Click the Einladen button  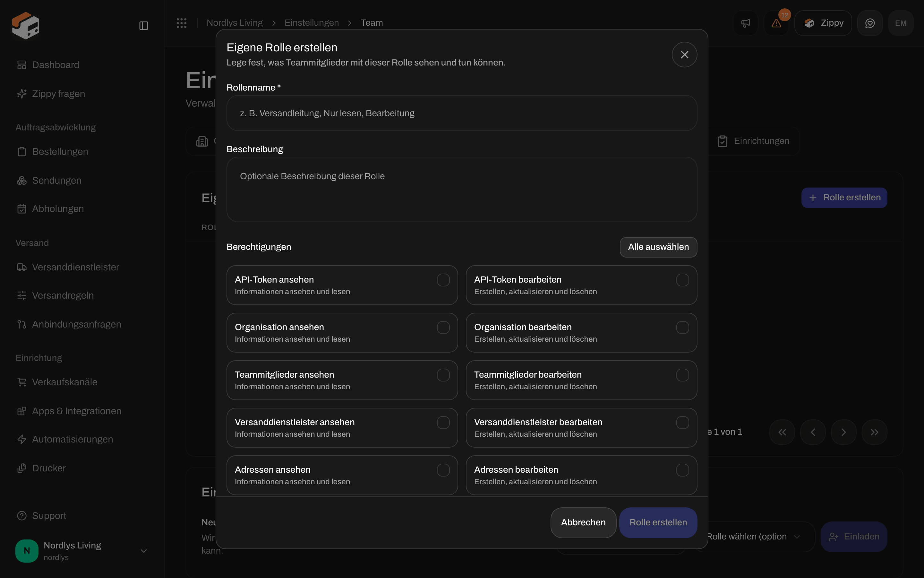854,537
